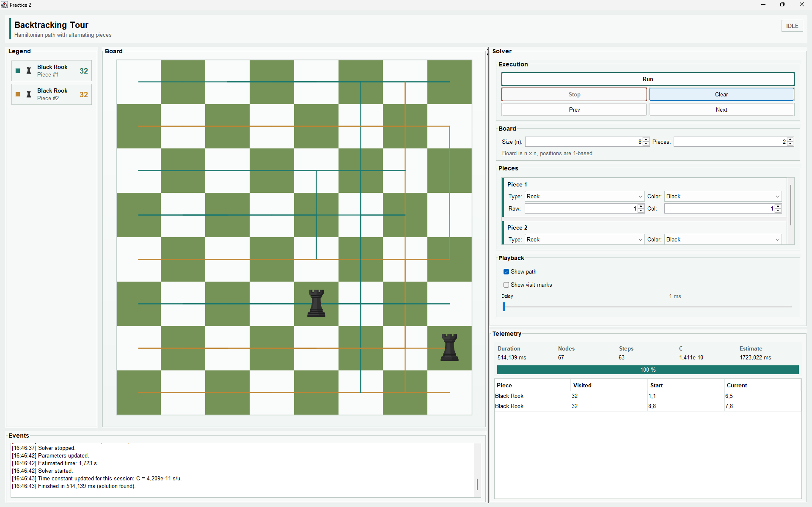Click the Delay slider handle

[504, 307]
